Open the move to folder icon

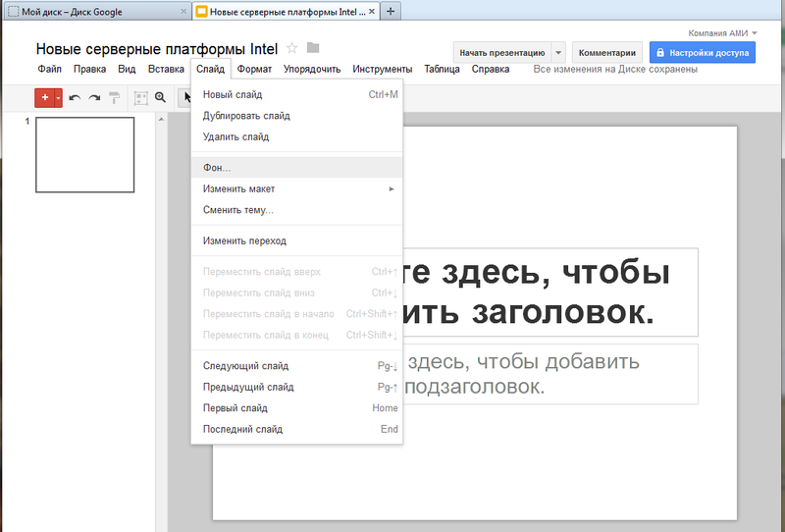point(313,47)
